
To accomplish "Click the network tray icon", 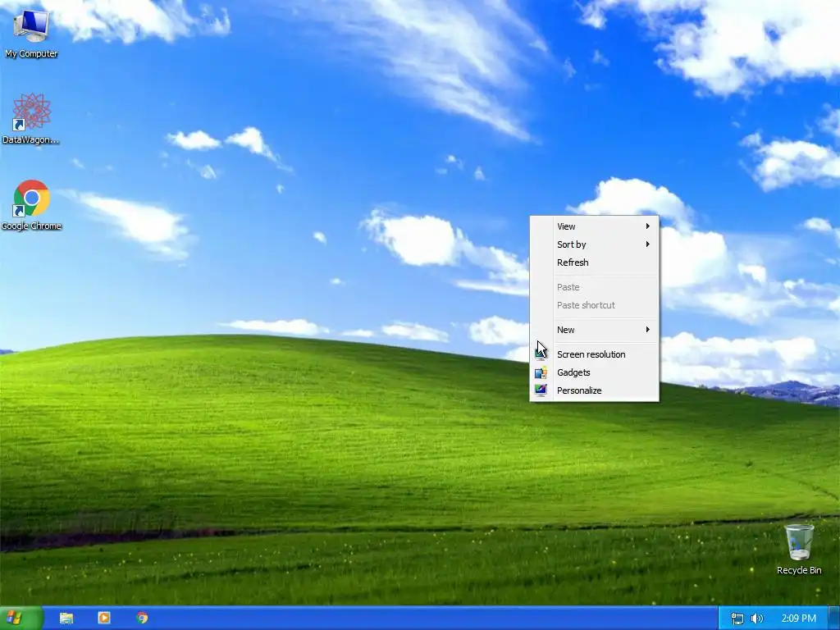I will (x=737, y=619).
